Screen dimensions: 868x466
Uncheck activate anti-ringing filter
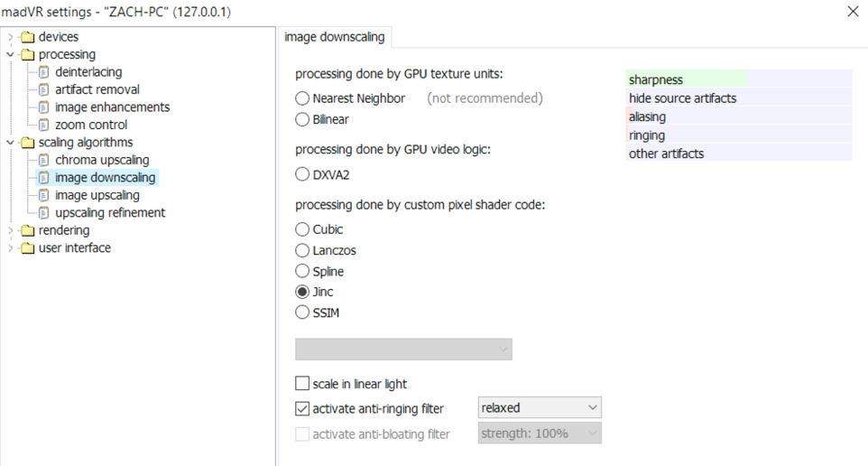pos(302,408)
